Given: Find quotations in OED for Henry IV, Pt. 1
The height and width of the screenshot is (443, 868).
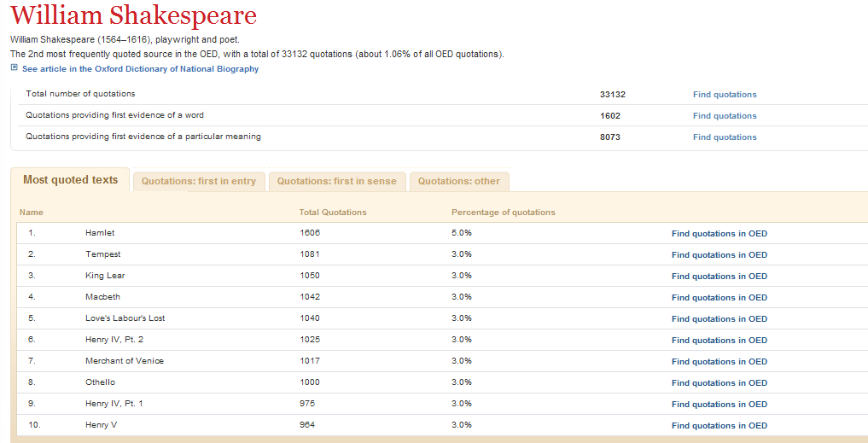Looking at the screenshot, I should click(x=719, y=405).
